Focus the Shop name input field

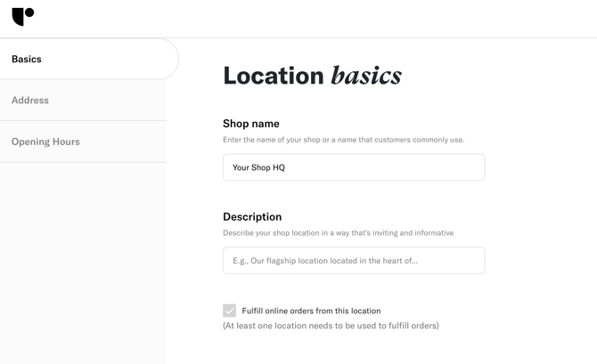pyautogui.click(x=354, y=167)
